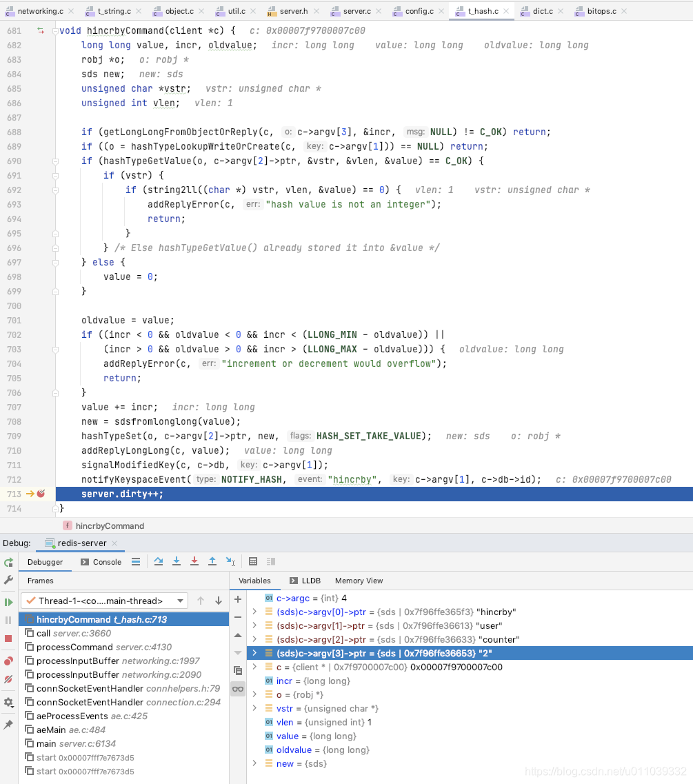Open debugger gear settings menu
Image resolution: width=693 pixels, height=784 pixels.
click(x=8, y=702)
